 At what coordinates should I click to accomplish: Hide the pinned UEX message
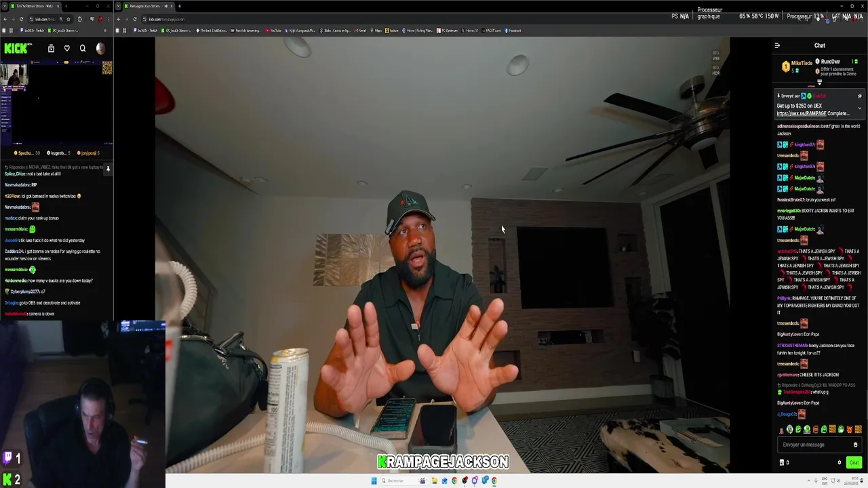tap(859, 96)
